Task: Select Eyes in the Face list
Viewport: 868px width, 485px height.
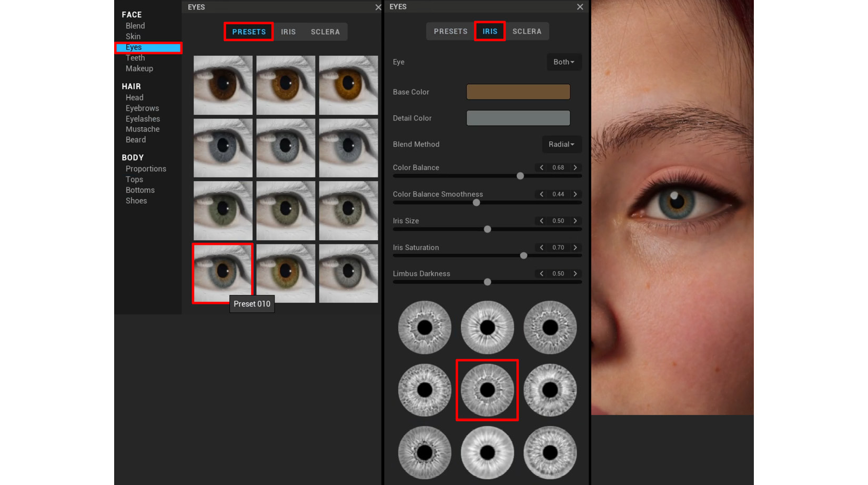Action: tap(148, 47)
